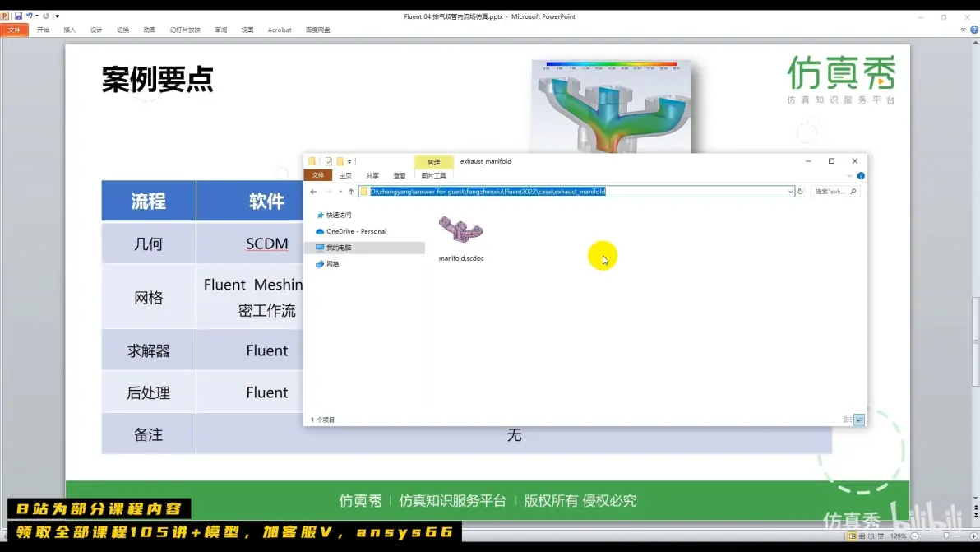This screenshot has height=552, width=980.
Task: Click the Redo icon in PowerPoint toolbar
Action: (45, 16)
